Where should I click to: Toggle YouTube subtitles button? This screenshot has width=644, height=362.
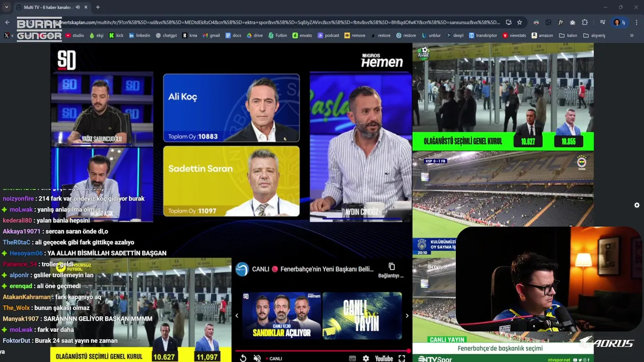(353, 358)
